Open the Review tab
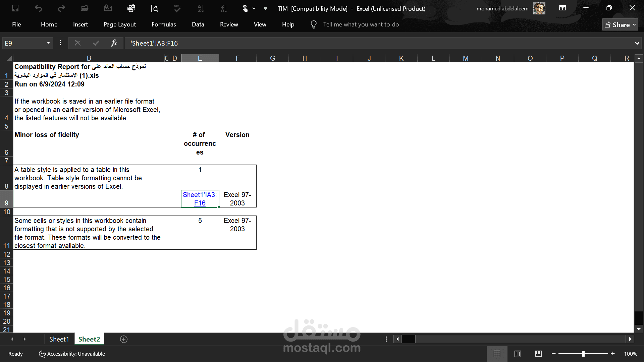The image size is (644, 362). 229,24
